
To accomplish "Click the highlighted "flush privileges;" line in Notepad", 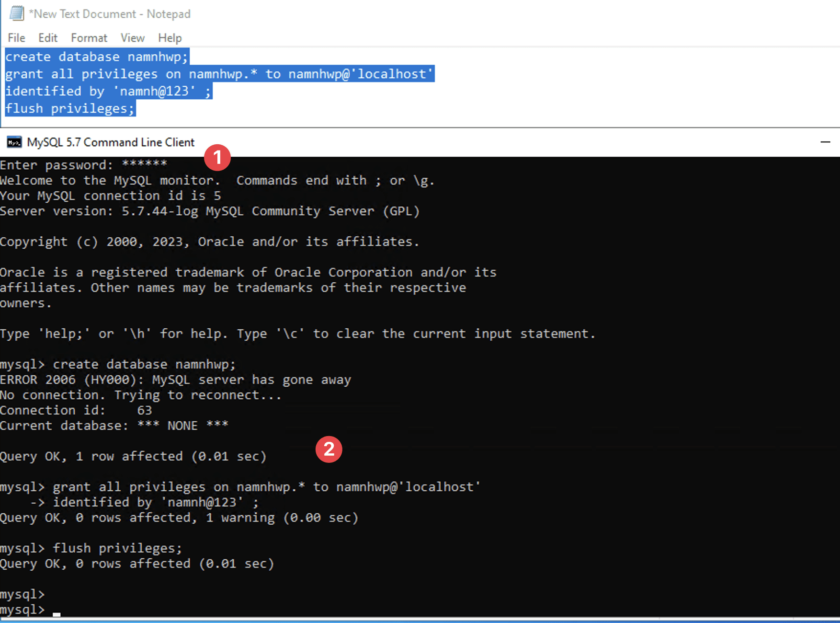I will click(x=70, y=108).
